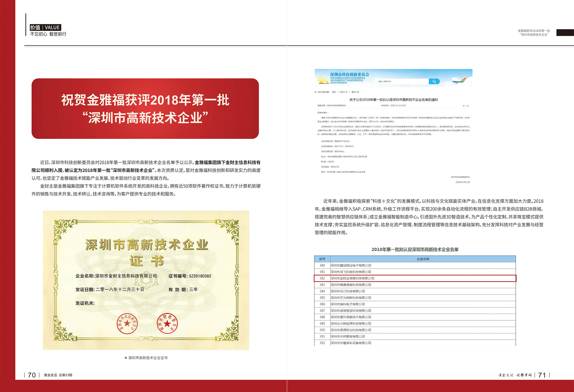Screen dimensions: 574x392
Task: Click the certificate number SZ20180382
Action: pos(200,276)
